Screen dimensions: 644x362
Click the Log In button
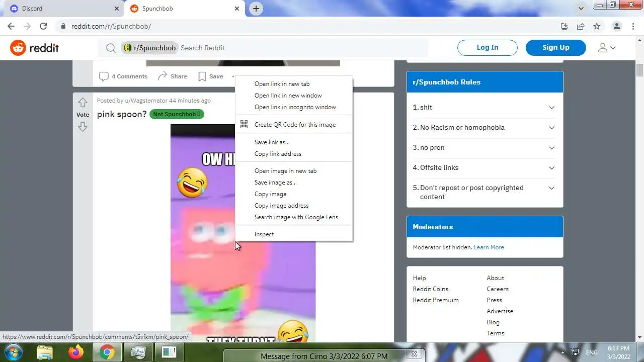coord(488,48)
